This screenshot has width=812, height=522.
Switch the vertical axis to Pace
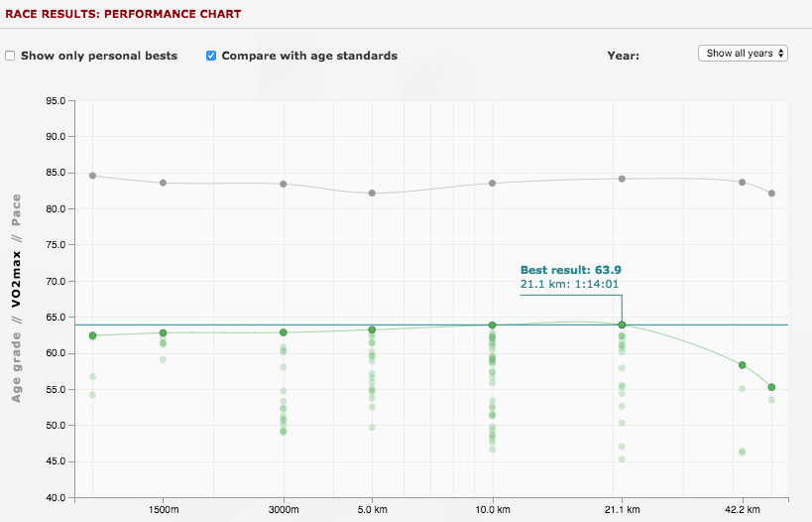pyautogui.click(x=16, y=210)
